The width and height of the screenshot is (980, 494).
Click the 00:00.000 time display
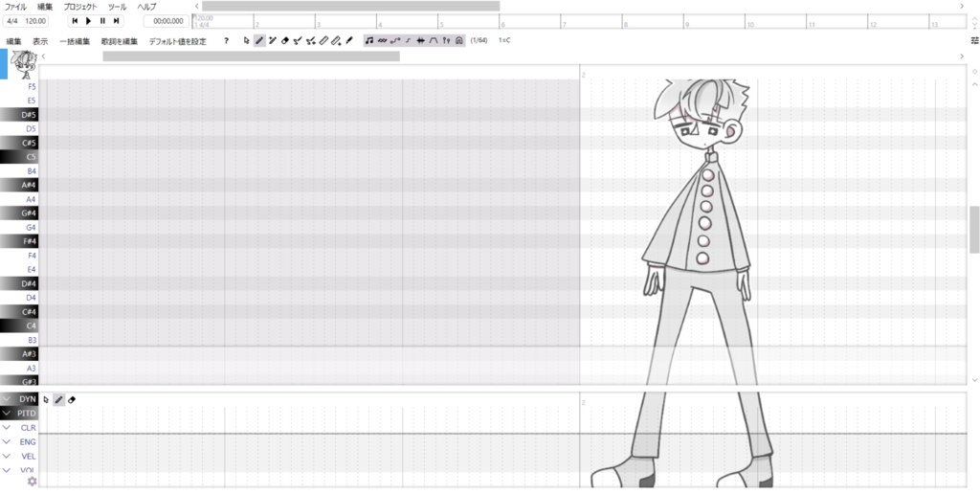167,21
